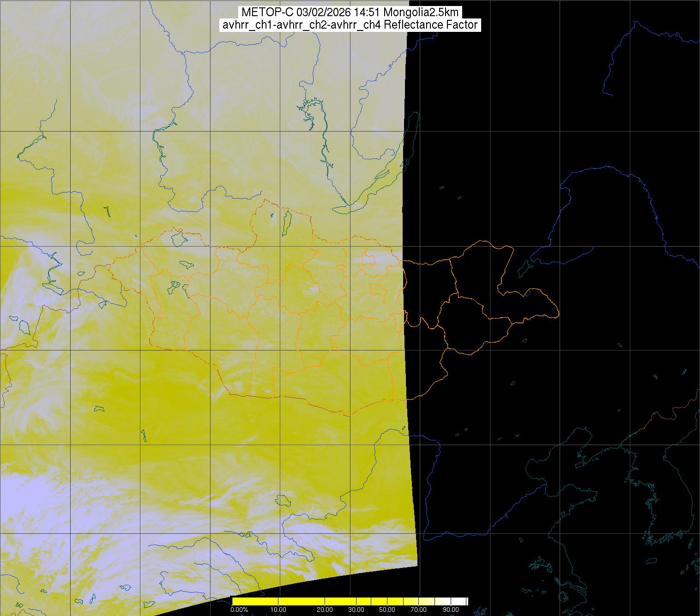The image size is (700, 616).
Task: Pick the white end of the reflectance color bar
Action: (459, 601)
